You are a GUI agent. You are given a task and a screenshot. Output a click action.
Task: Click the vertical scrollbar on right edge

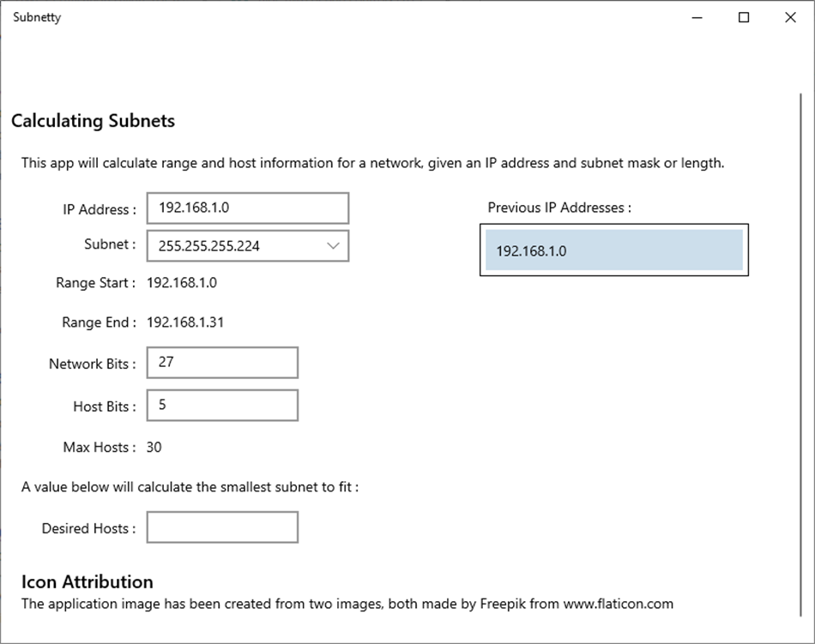click(801, 355)
